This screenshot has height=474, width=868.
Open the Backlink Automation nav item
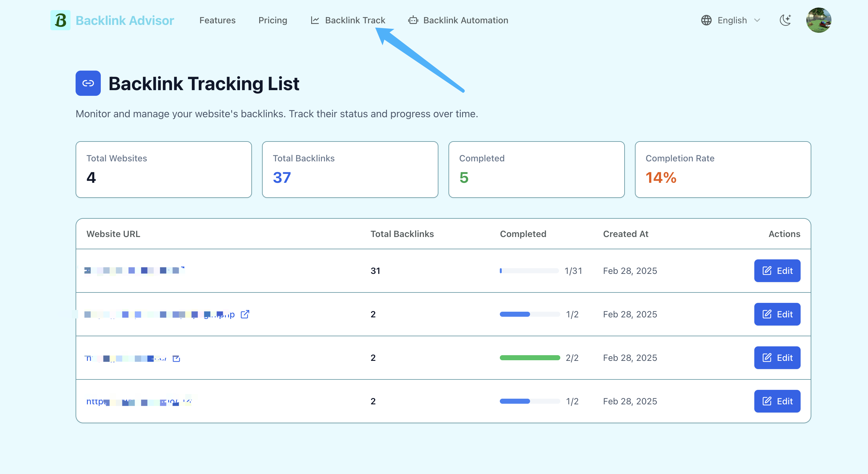pyautogui.click(x=465, y=20)
